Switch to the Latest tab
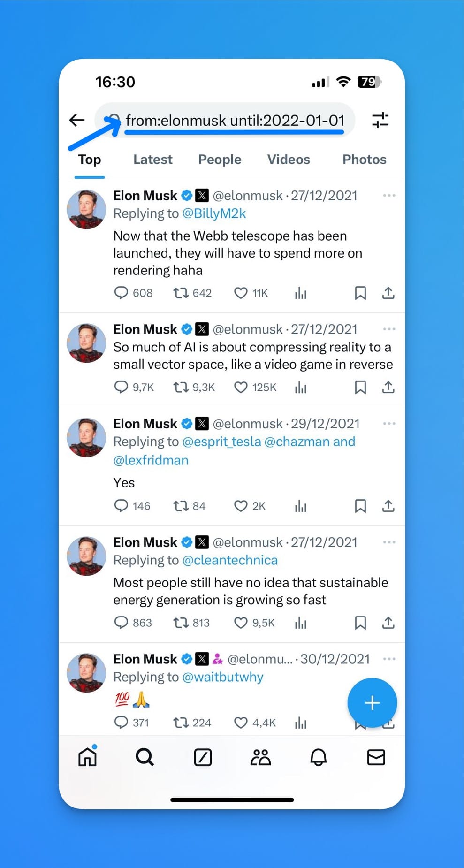 [x=152, y=160]
